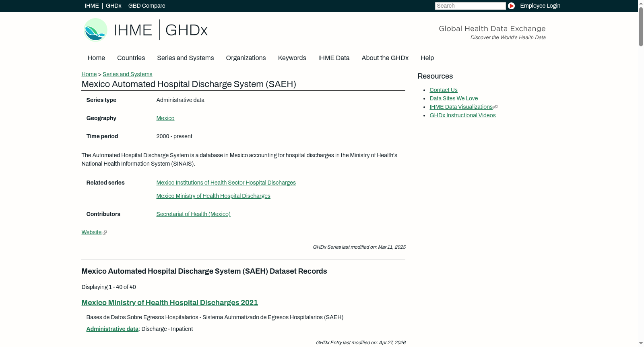Open GHDx Instructional Videos link
The image size is (644, 347).
(x=462, y=115)
